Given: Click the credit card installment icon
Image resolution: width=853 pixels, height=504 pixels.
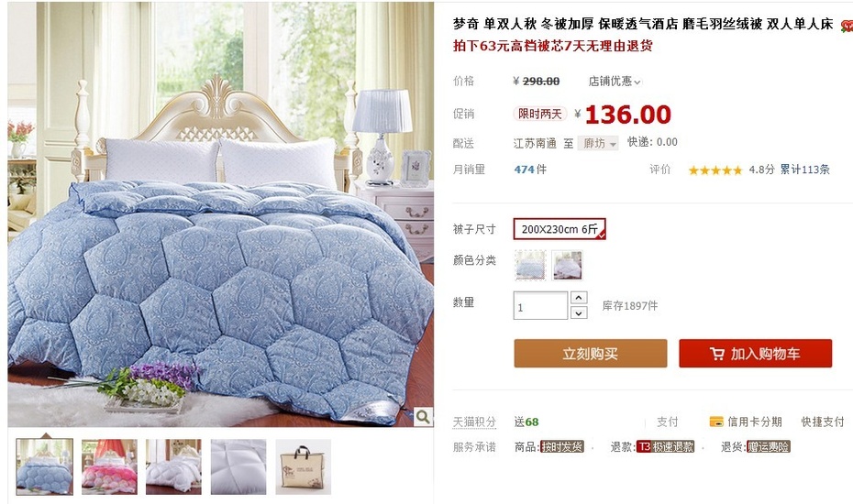Looking at the screenshot, I should 716,422.
